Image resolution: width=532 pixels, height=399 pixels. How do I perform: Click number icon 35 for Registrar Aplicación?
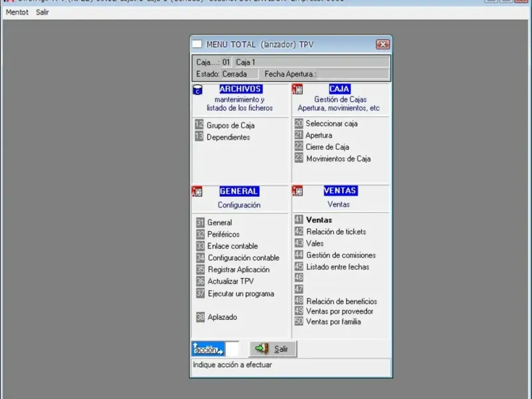[x=200, y=269]
